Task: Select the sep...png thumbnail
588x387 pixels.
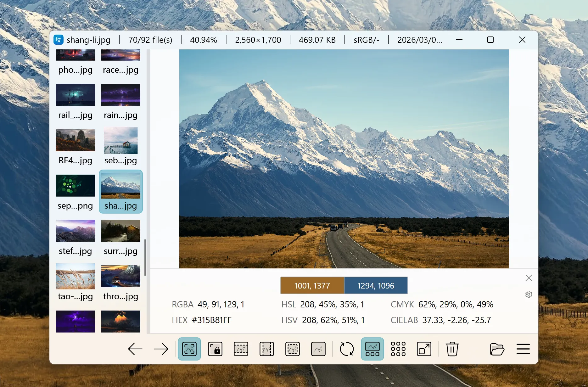Action: [76, 192]
